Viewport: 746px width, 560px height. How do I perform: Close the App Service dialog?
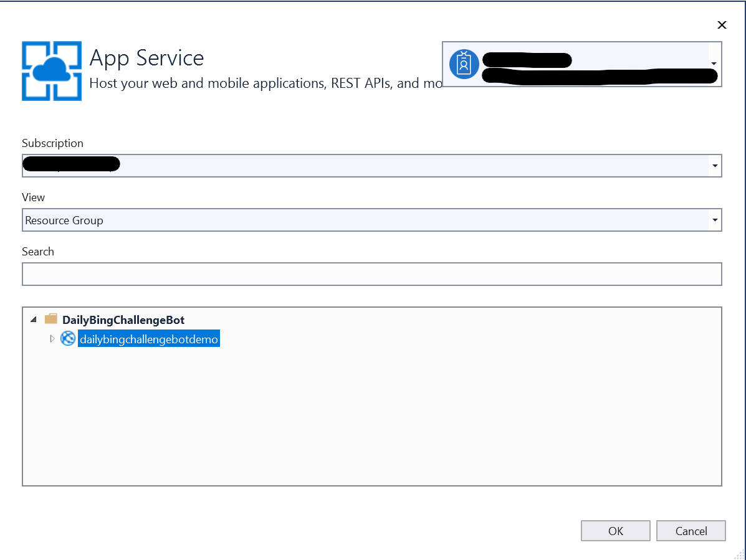(722, 25)
